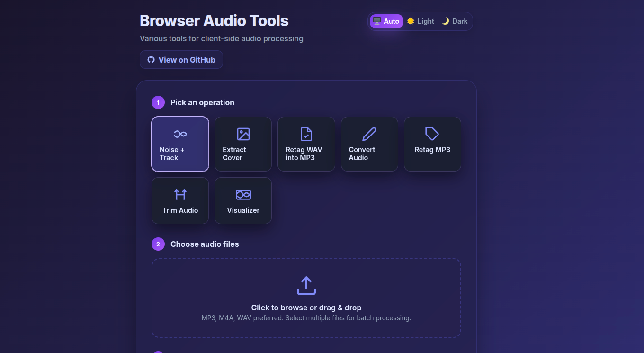The height and width of the screenshot is (353, 644).
Task: Select the Convert Audio operation card
Action: coord(369,144)
